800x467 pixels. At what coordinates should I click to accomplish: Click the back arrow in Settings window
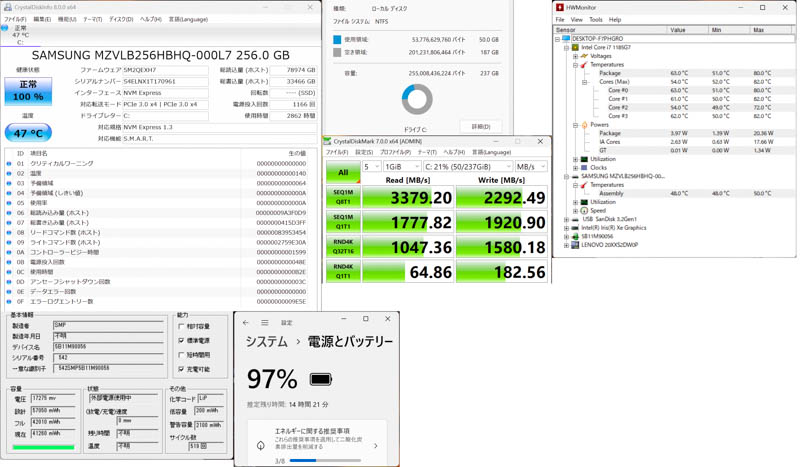click(246, 323)
